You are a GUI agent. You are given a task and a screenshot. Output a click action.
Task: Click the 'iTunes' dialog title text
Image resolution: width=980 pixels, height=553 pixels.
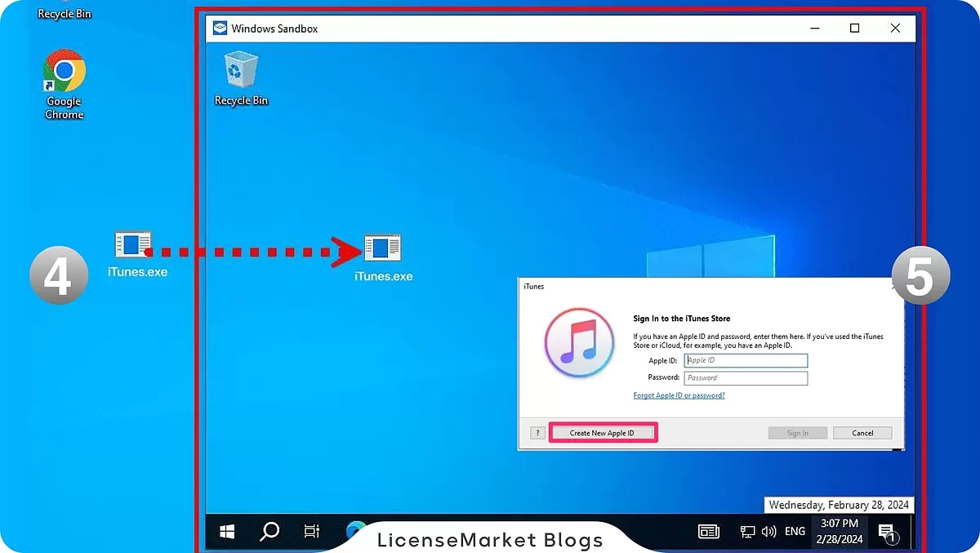[x=534, y=287]
